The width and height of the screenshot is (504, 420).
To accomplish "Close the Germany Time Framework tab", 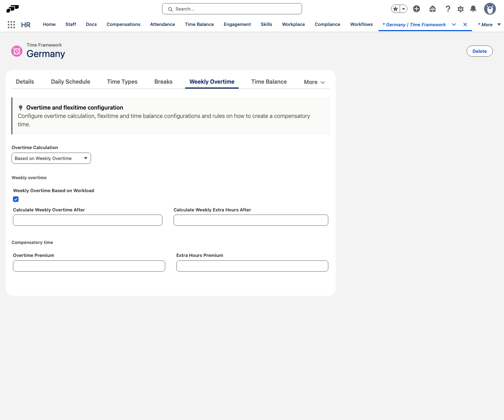I will 465,24.
